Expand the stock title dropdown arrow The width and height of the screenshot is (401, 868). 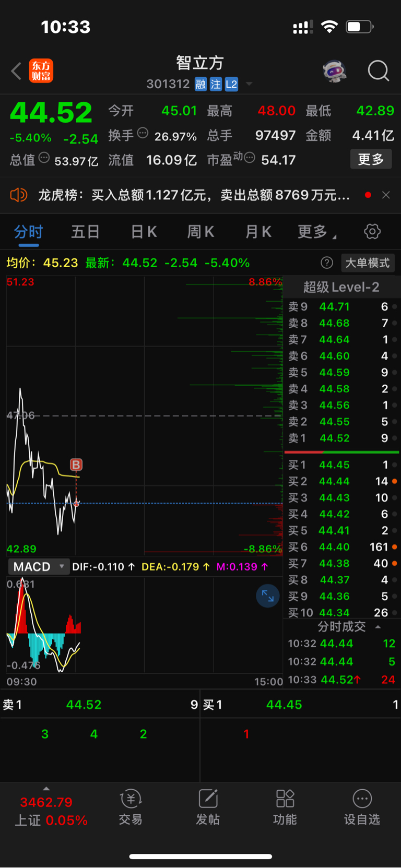(249, 84)
